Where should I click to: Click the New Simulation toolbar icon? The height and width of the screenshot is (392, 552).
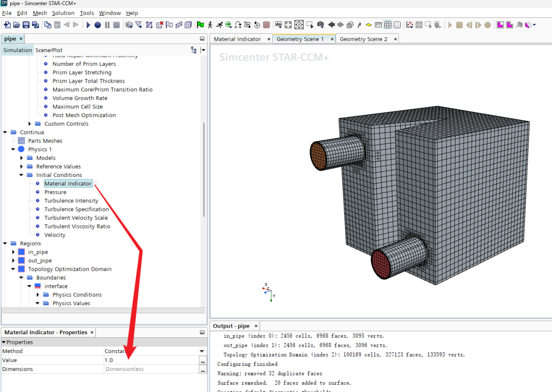pos(7,25)
